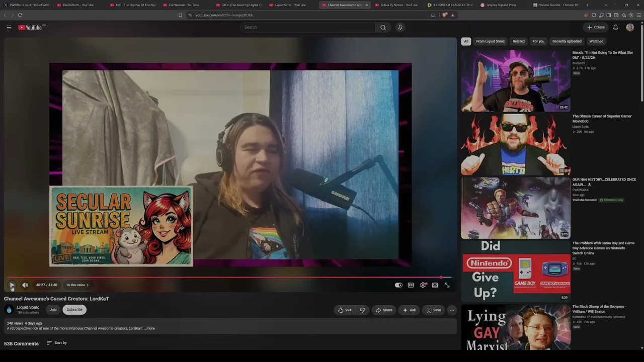The image size is (644, 362).
Task: Share this video
Action: [x=384, y=310]
